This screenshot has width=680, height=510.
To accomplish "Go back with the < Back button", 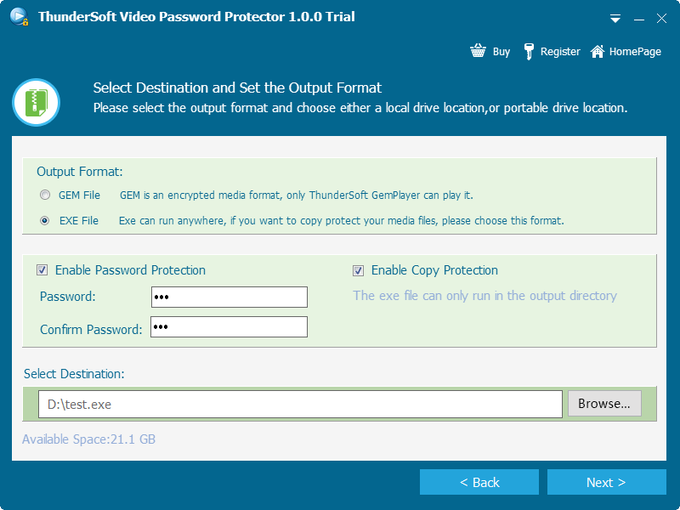I will 479,482.
